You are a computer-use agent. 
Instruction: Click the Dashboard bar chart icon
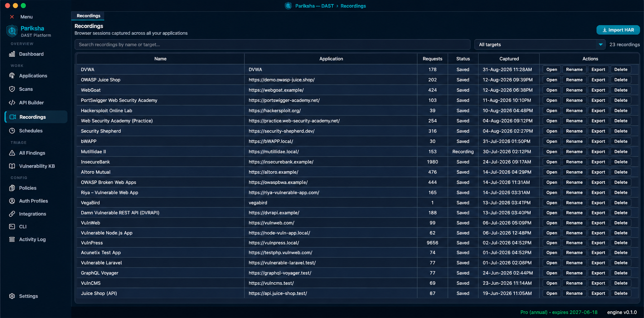(12, 54)
